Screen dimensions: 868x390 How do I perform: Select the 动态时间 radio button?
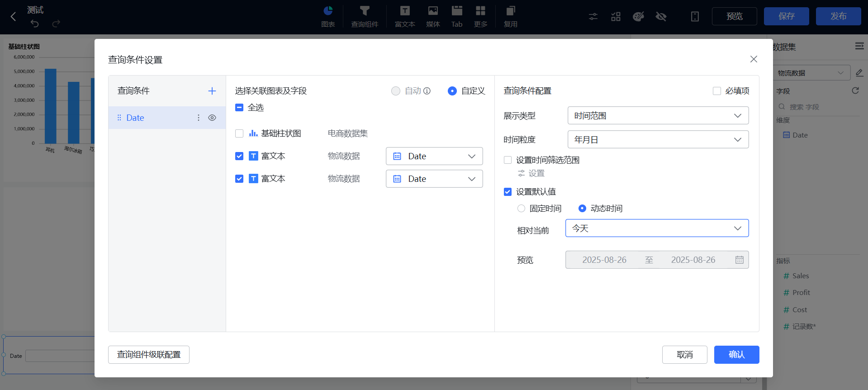pyautogui.click(x=582, y=209)
